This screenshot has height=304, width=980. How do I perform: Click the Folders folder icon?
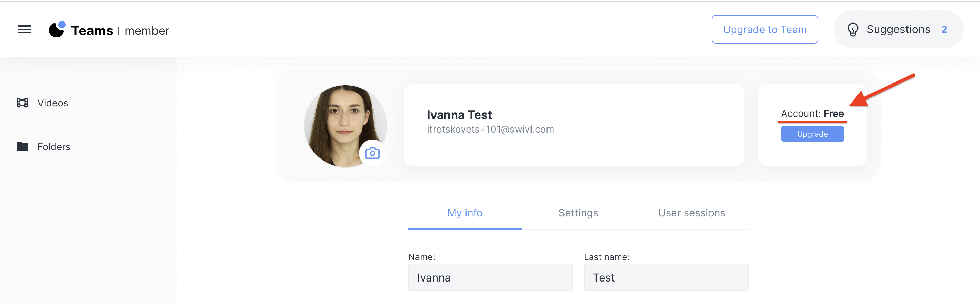[22, 147]
